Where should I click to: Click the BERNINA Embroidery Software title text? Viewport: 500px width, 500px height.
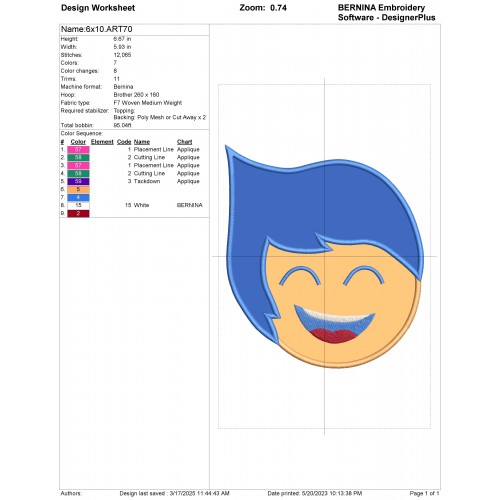point(387,13)
